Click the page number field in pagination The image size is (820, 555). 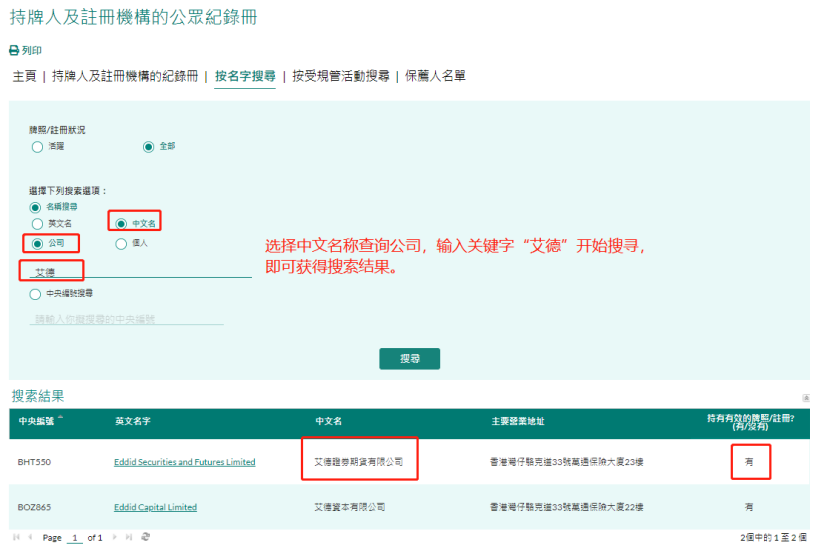(75, 537)
